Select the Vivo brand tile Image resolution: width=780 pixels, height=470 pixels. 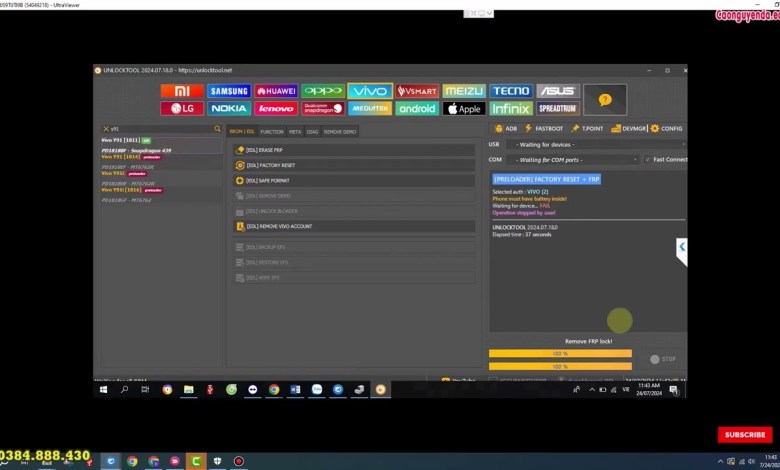[370, 91]
